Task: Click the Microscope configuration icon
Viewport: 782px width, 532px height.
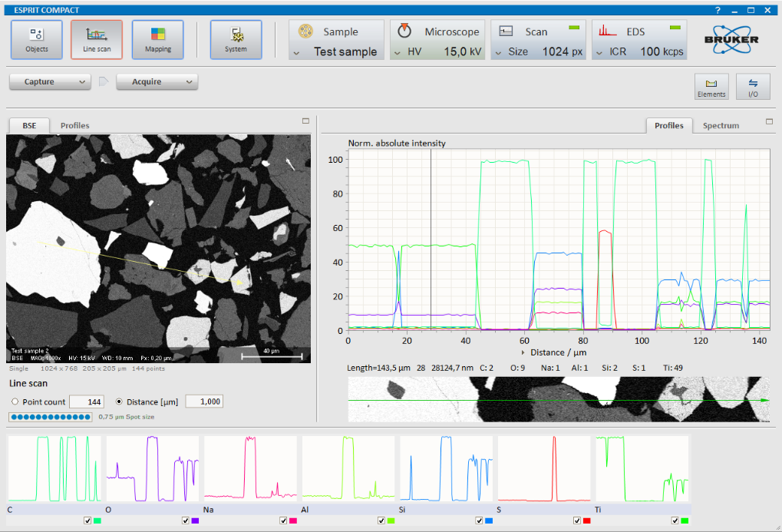Action: coord(405,31)
